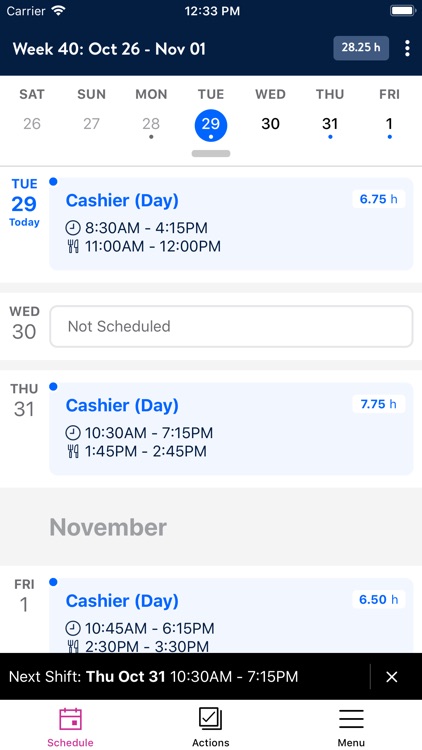Image resolution: width=422 pixels, height=750 pixels.
Task: Click the clock icon on Thursday's shift
Action: 73,433
